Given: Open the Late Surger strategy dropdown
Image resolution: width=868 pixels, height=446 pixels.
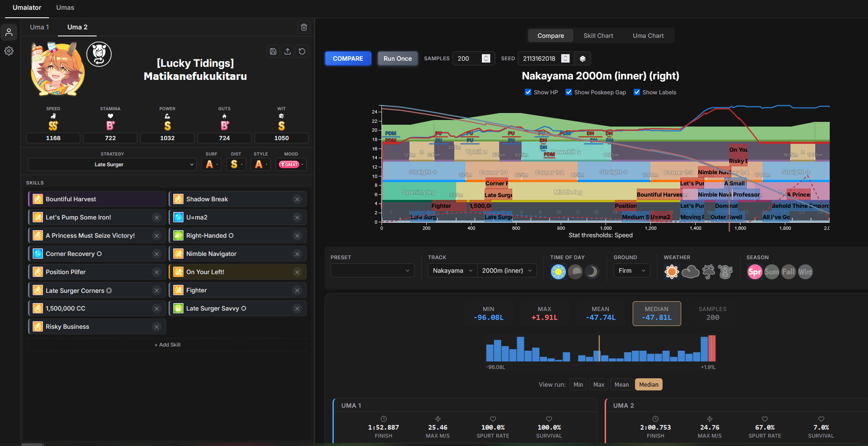Looking at the screenshot, I should 112,164.
